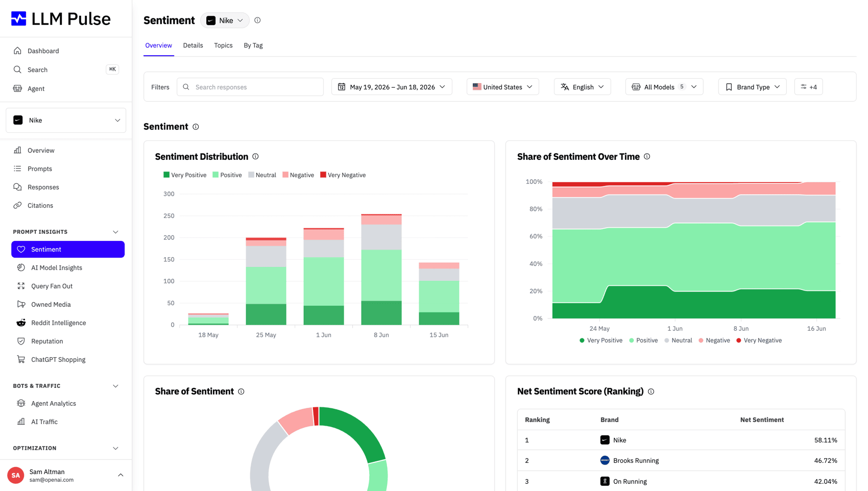Toggle Very Positive series in distribution legend
The width and height of the screenshot is (868, 491).
(x=185, y=175)
